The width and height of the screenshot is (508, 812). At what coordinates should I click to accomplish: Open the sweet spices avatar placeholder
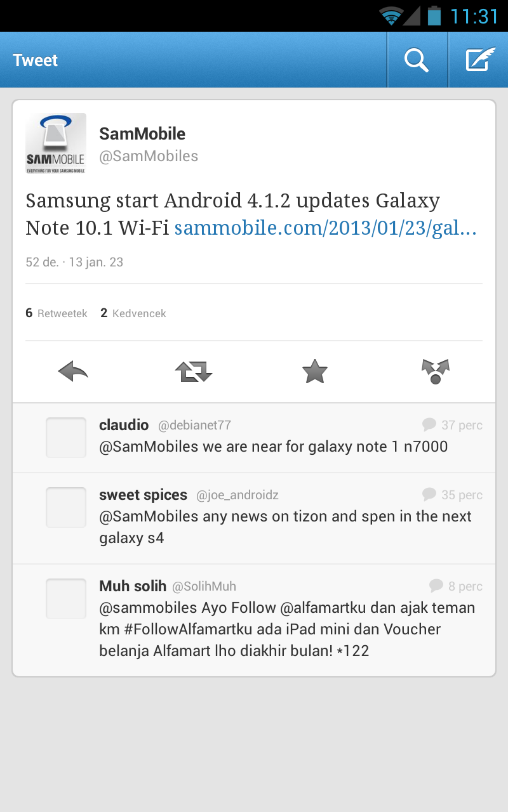point(66,507)
